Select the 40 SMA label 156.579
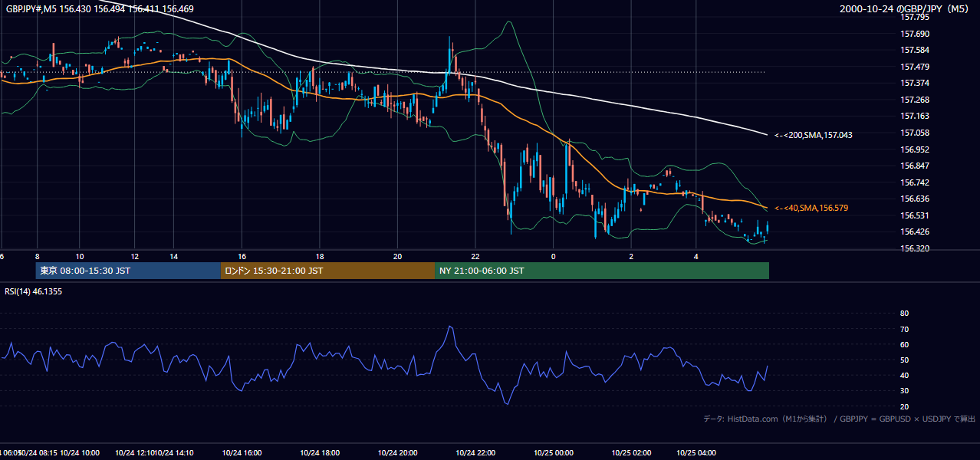 (x=811, y=208)
